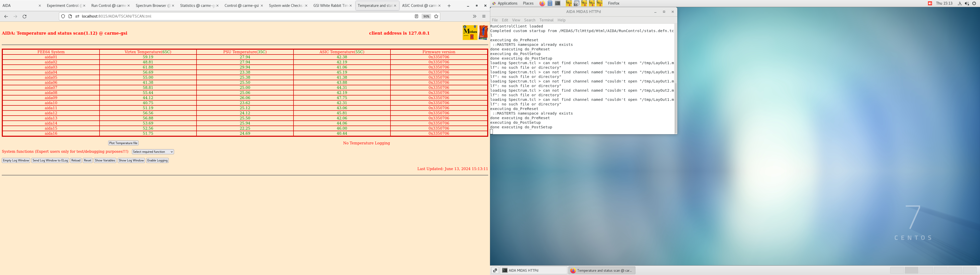The width and height of the screenshot is (980, 275).
Task: Open Firefox hamburger application menu
Action: click(x=484, y=16)
